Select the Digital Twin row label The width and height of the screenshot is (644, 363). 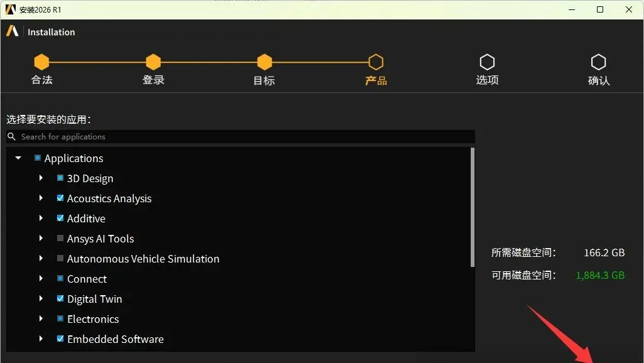point(94,299)
